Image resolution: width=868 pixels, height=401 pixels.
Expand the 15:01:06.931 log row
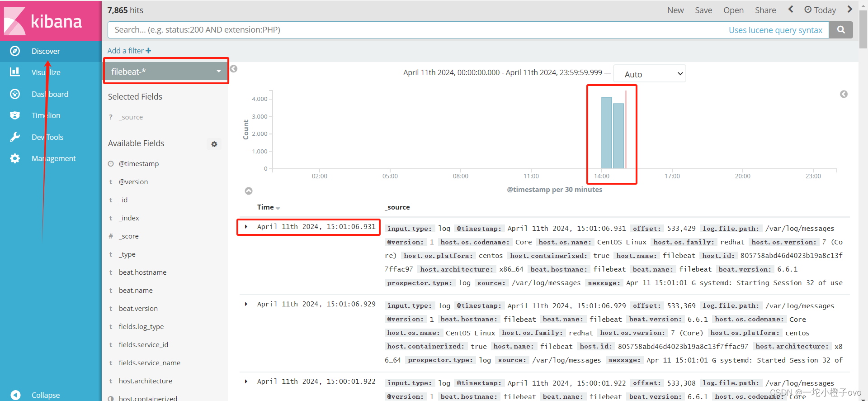click(x=246, y=227)
